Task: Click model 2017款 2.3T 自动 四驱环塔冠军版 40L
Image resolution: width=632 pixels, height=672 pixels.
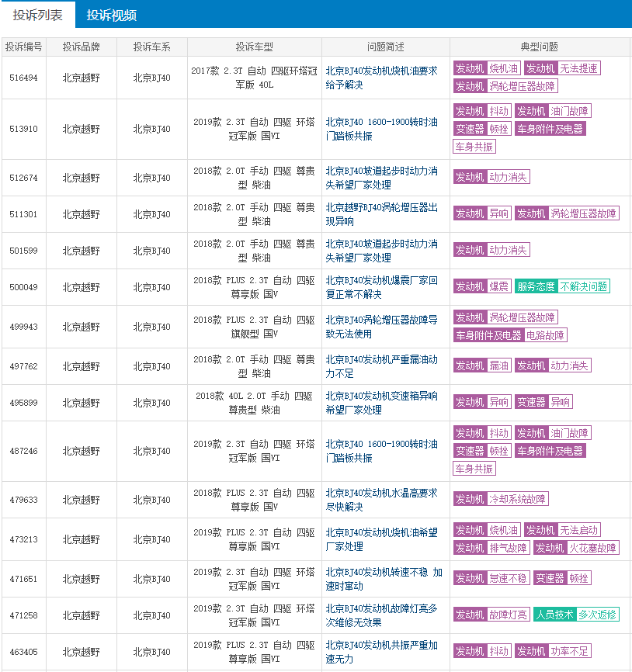Action: coord(254,78)
